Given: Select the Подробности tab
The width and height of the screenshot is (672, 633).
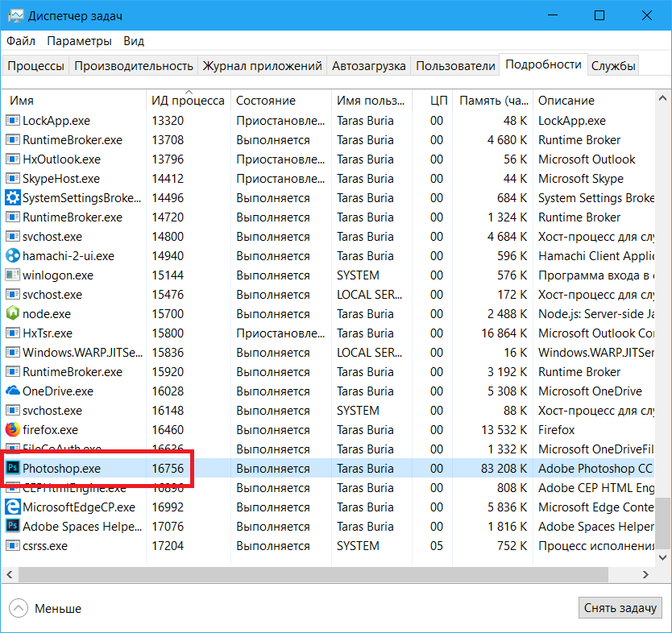Looking at the screenshot, I should 543,64.
